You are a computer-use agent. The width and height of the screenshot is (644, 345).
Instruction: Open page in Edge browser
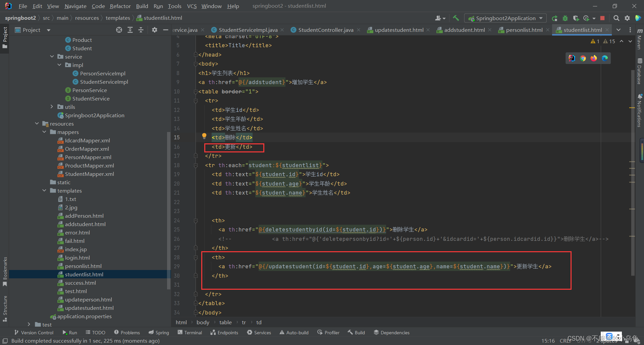pyautogui.click(x=605, y=58)
